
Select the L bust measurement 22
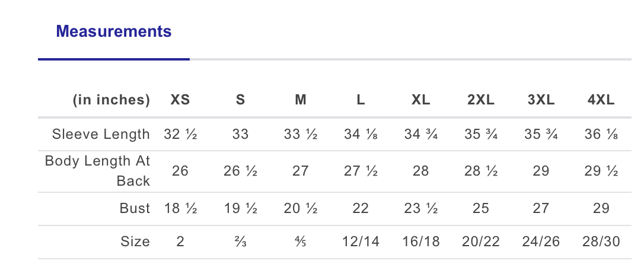coord(361,208)
